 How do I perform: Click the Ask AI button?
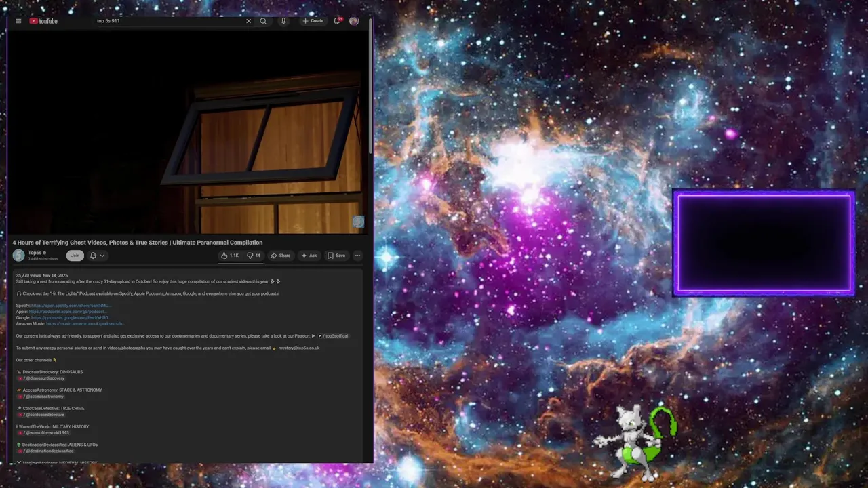309,256
